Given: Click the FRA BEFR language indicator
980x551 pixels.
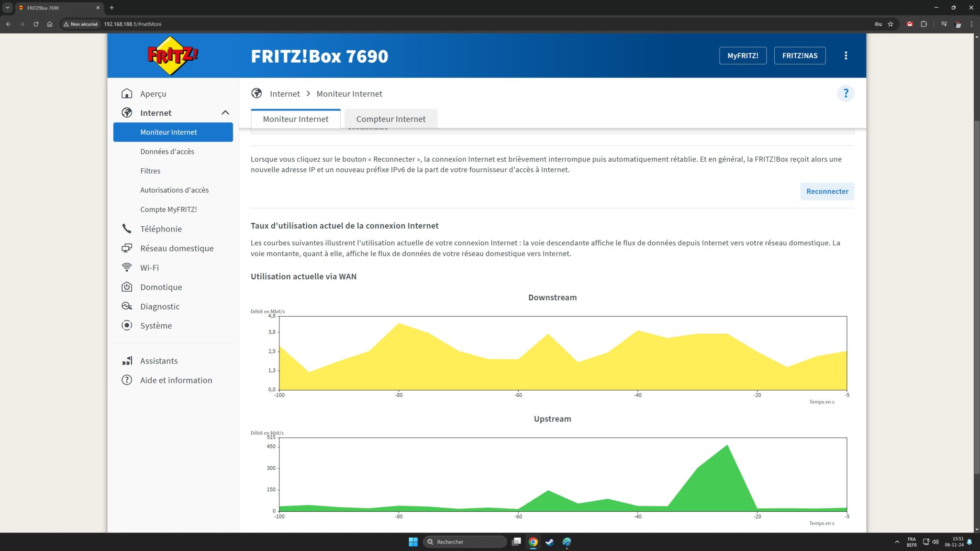Looking at the screenshot, I should pyautogui.click(x=912, y=541).
